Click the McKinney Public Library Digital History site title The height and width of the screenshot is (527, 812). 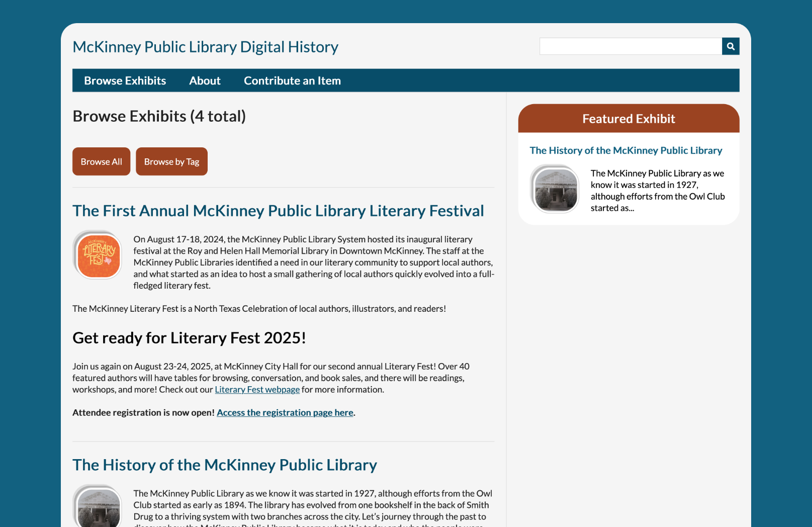(x=205, y=47)
